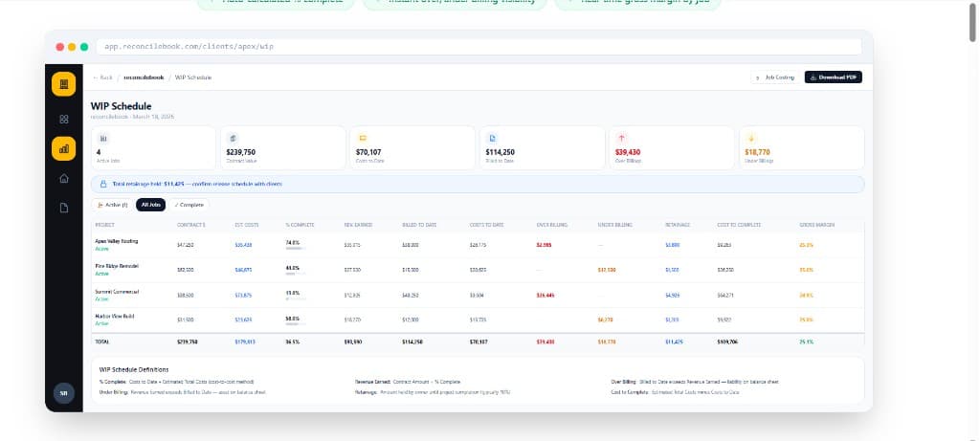
Task: Select the All Jobs filter tab
Action: pos(151,204)
